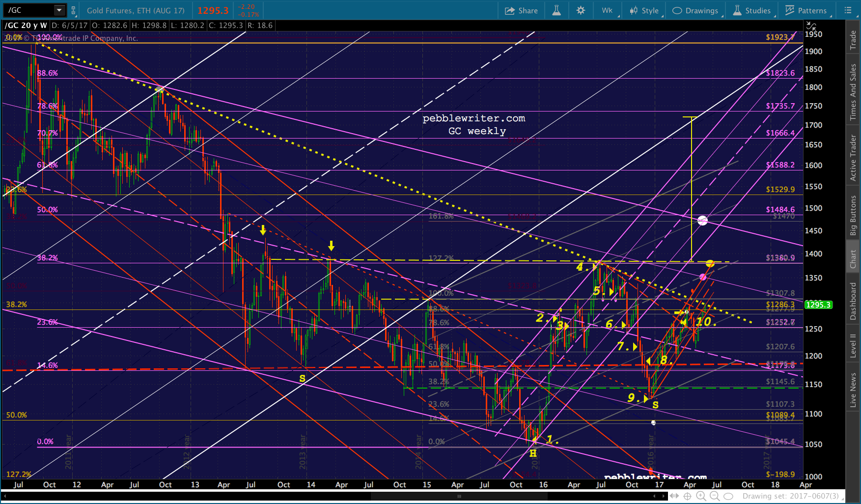Click the $1207.6 price level label
This screenshot has width=861, height=504.
pos(780,347)
